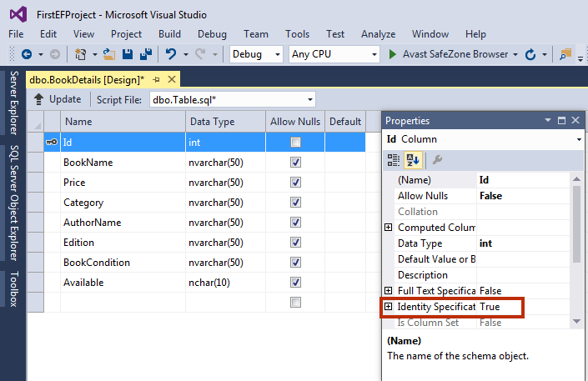Expand the Computed Column property
The image size is (588, 381).
tap(389, 228)
